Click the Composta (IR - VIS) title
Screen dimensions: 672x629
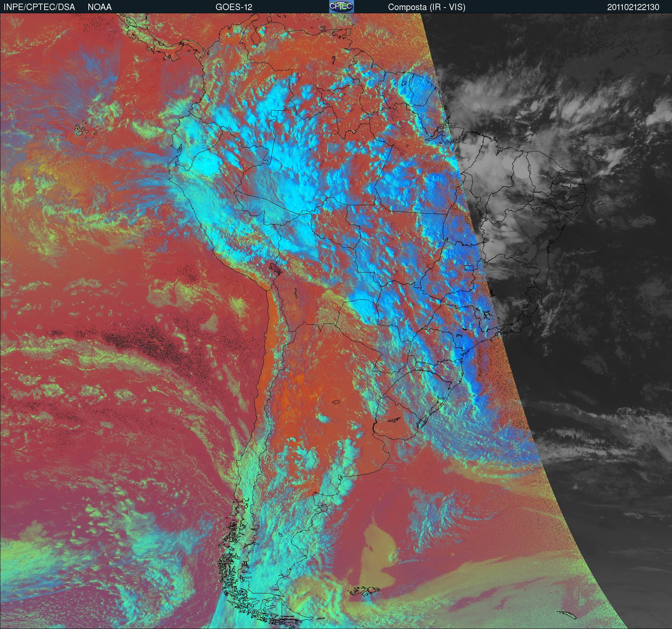[427, 7]
